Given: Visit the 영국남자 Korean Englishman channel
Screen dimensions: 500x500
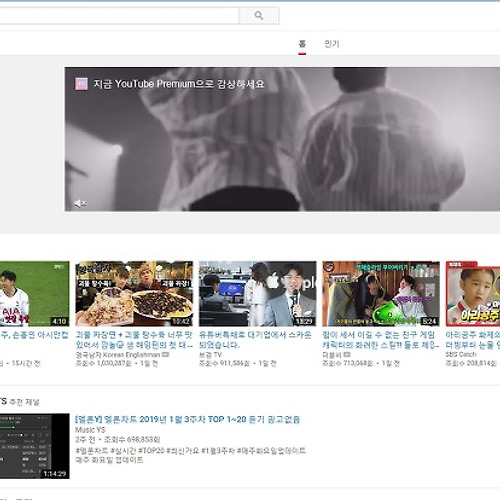Looking at the screenshot, I should [x=118, y=355].
